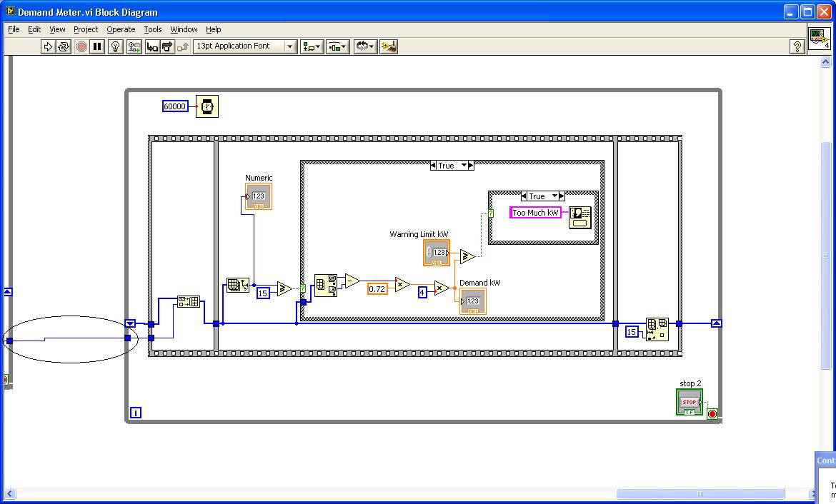Open Context Help with the question mark
836x504 pixels.
click(x=797, y=46)
